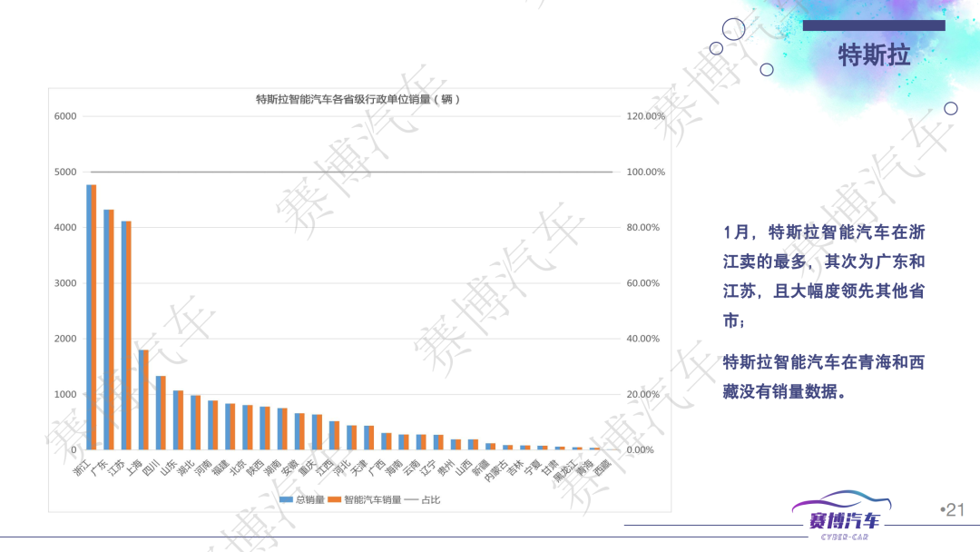Click the 四川 bar in the chart

click(161, 412)
